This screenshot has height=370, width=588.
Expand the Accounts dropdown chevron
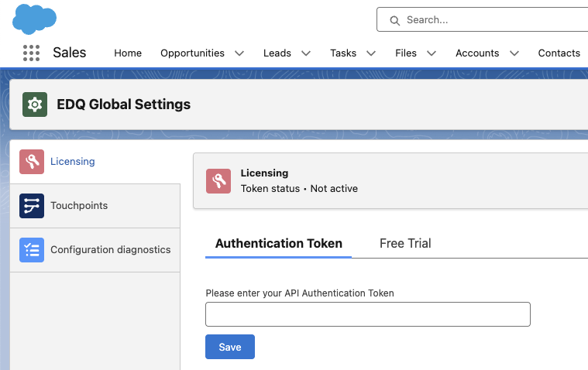(x=514, y=53)
